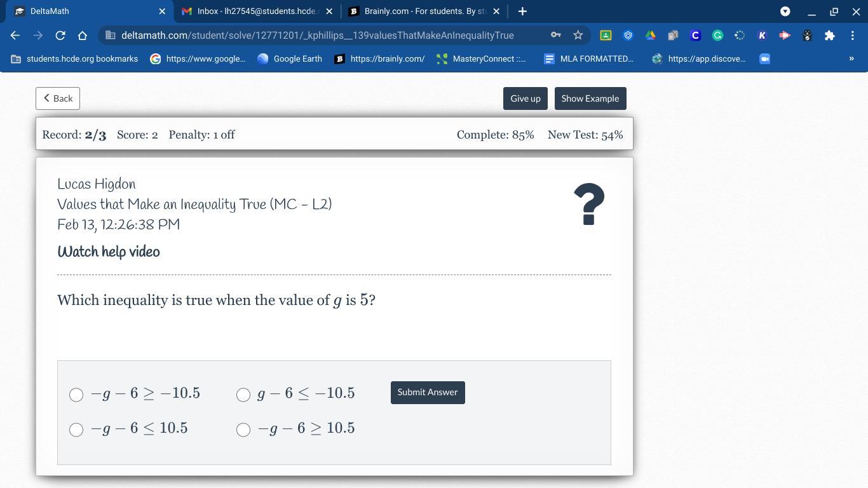Click the browser home icon

pos(82,36)
